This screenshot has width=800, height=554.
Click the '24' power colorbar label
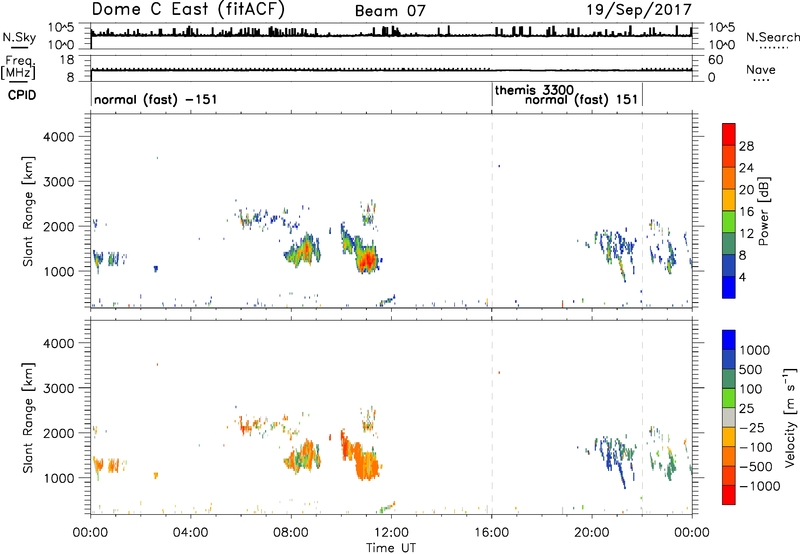746,168
